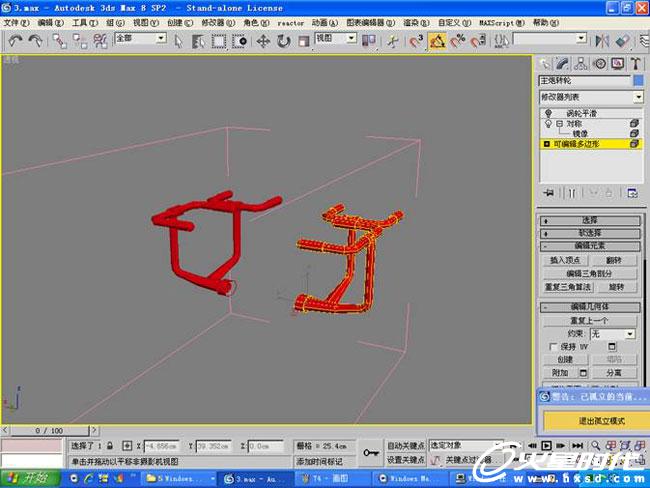Activate the Select and Scale tool
The image size is (650, 488).
coord(304,41)
